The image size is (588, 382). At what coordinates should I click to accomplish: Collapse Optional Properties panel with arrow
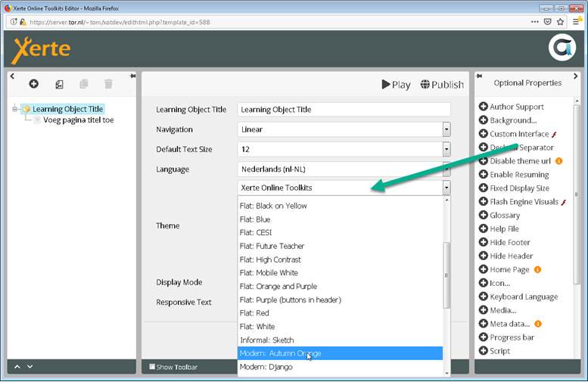tap(576, 76)
